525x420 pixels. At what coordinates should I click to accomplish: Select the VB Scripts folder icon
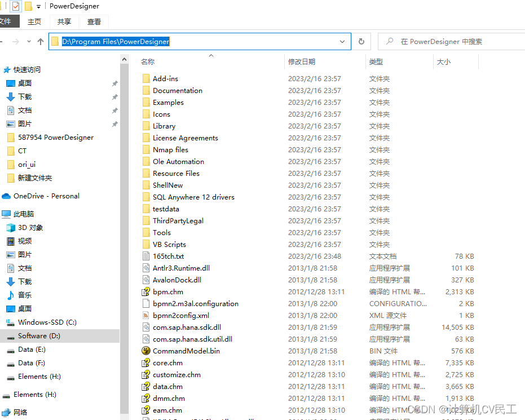coord(146,244)
